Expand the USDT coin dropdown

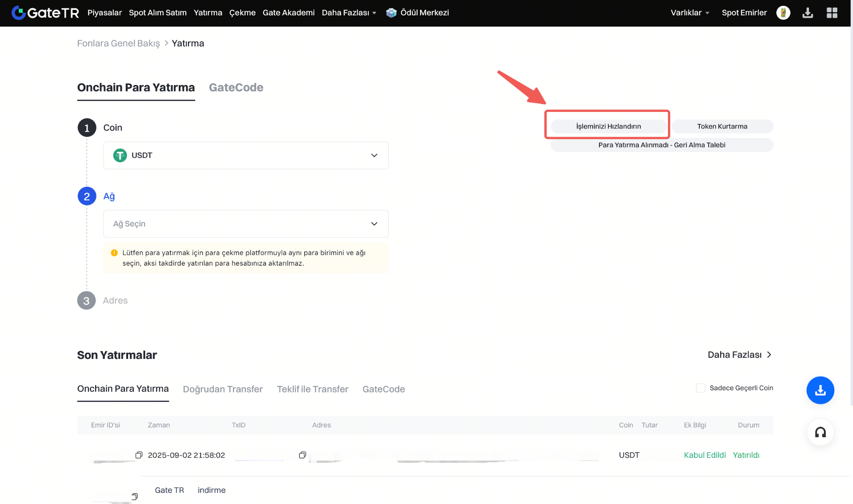coord(245,155)
